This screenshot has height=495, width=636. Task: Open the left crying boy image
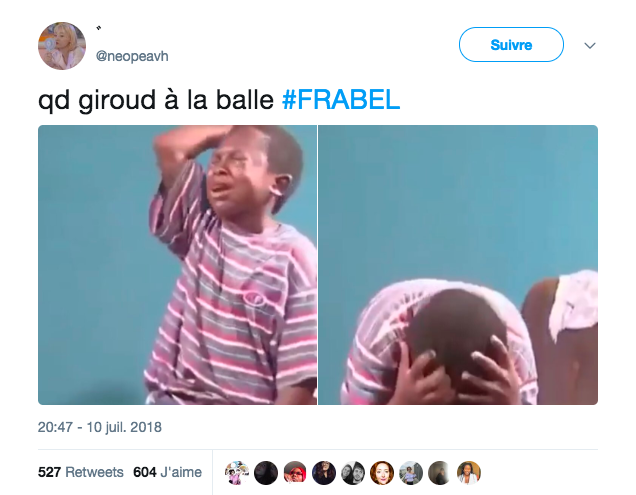[177, 265]
